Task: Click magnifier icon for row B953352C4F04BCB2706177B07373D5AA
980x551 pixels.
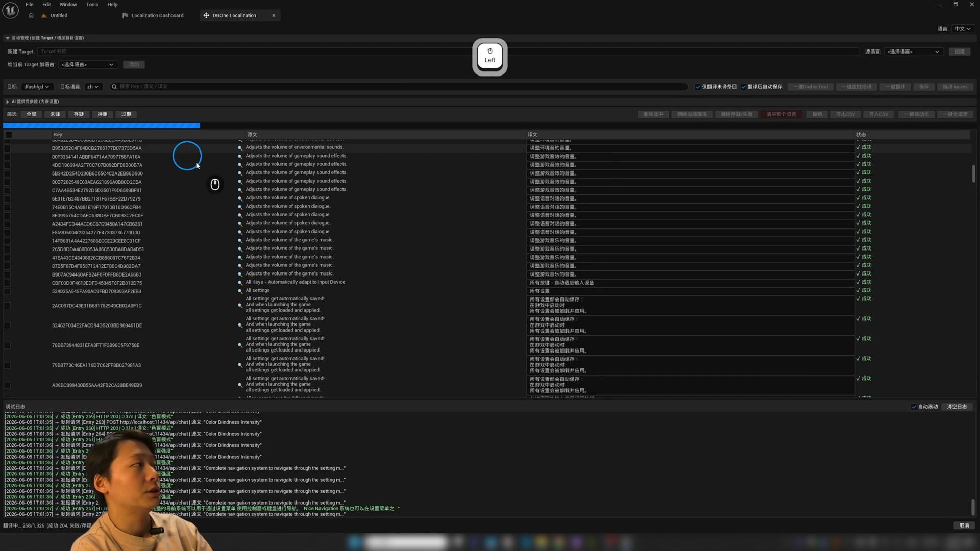Action: (240, 148)
